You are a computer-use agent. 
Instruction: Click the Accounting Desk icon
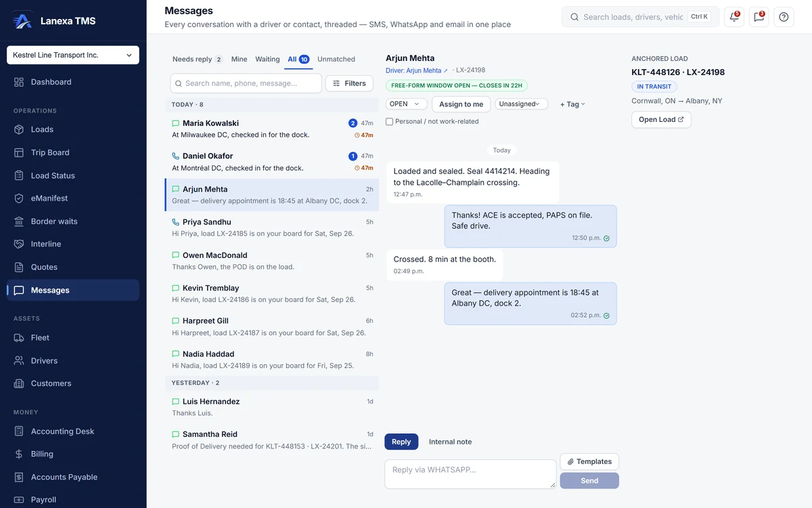coord(19,431)
